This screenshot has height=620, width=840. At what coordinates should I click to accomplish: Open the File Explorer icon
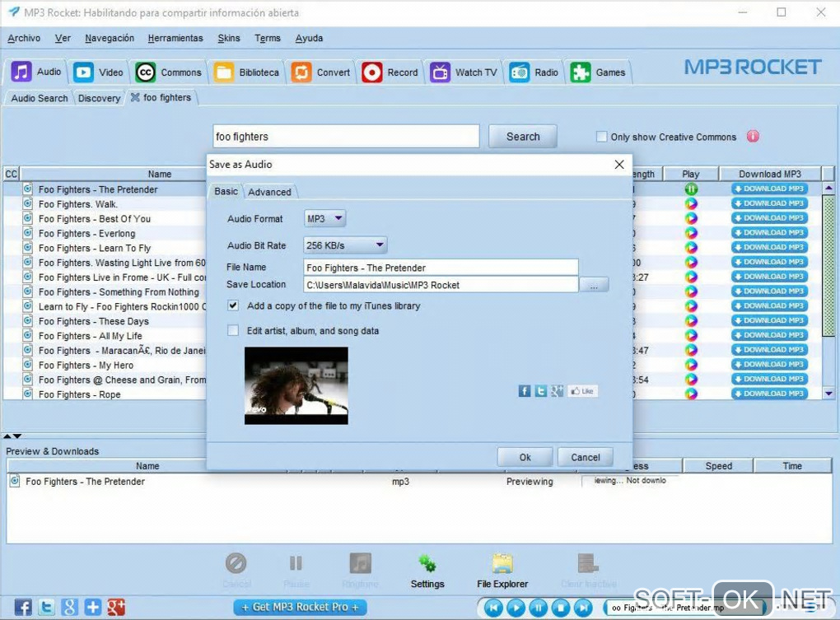502,563
